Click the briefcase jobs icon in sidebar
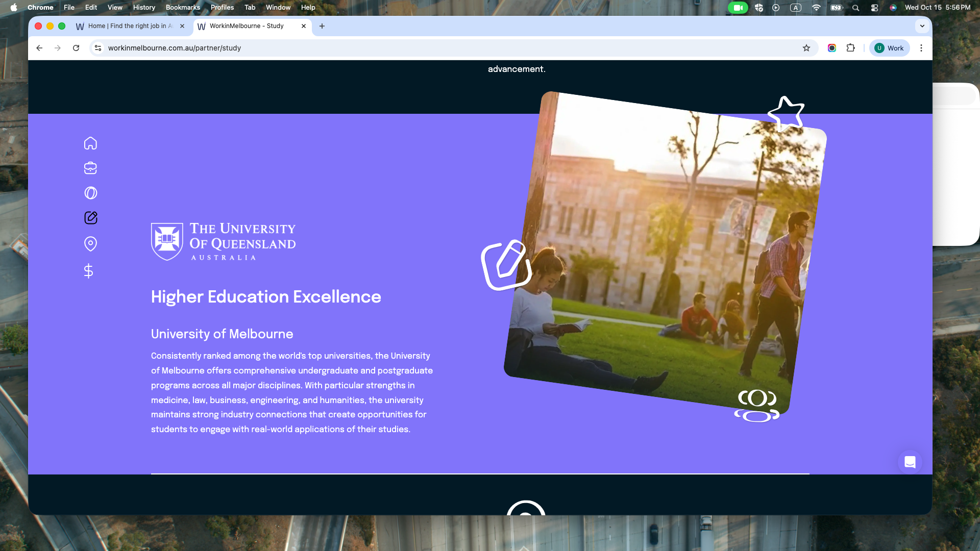980x551 pixels. (90, 168)
